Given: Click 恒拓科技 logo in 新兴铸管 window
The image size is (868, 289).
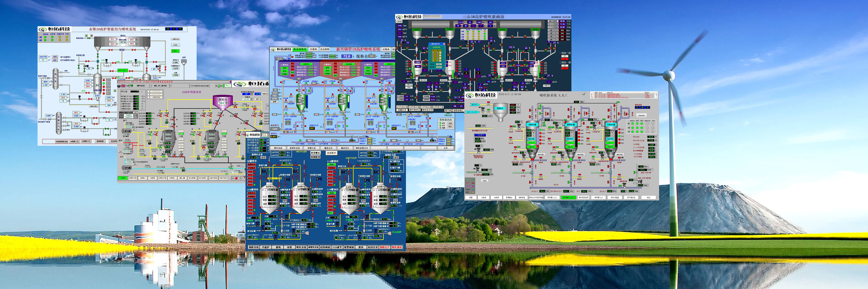Looking at the screenshot, I should click(x=281, y=49).
